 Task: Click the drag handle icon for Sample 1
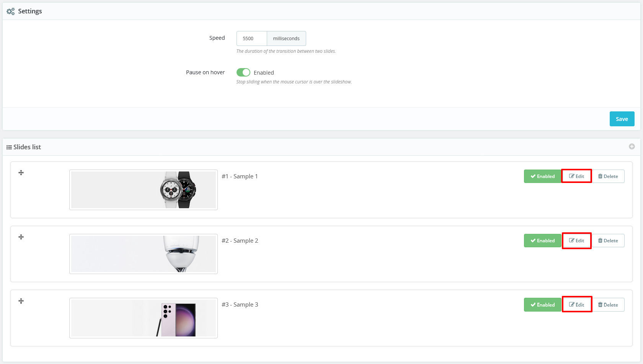tap(21, 173)
